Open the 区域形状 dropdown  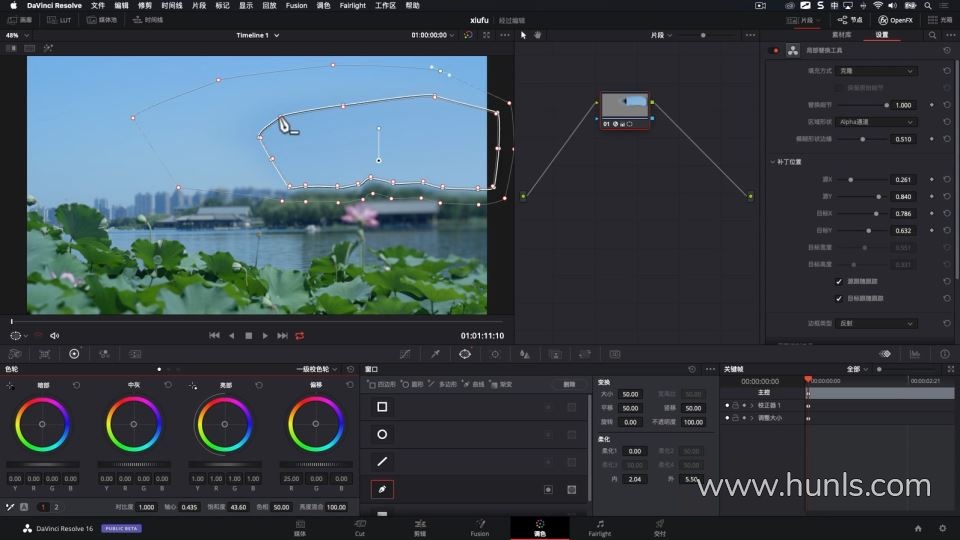(x=877, y=121)
